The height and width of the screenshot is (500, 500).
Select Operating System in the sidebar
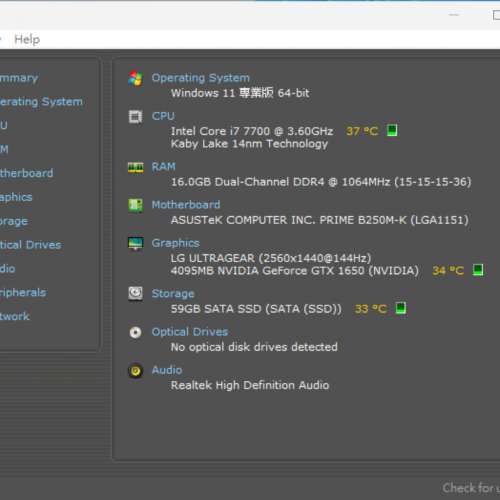(x=41, y=102)
